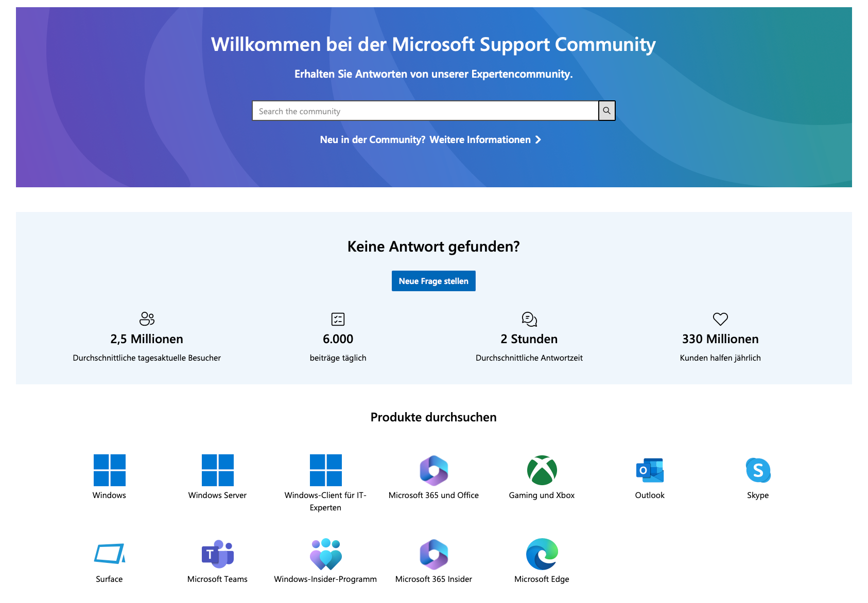Click Gaming und Xbox label
The image size is (868, 603).
click(x=542, y=495)
